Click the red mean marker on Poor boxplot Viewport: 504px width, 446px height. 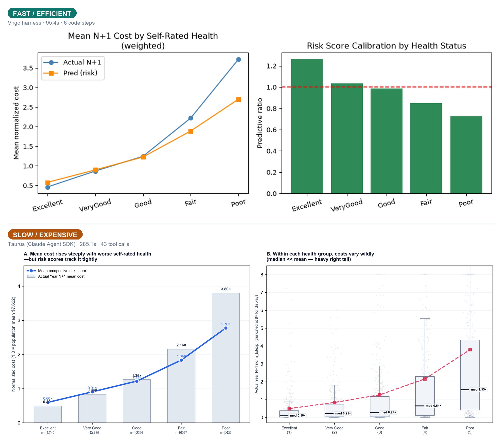[x=470, y=350]
